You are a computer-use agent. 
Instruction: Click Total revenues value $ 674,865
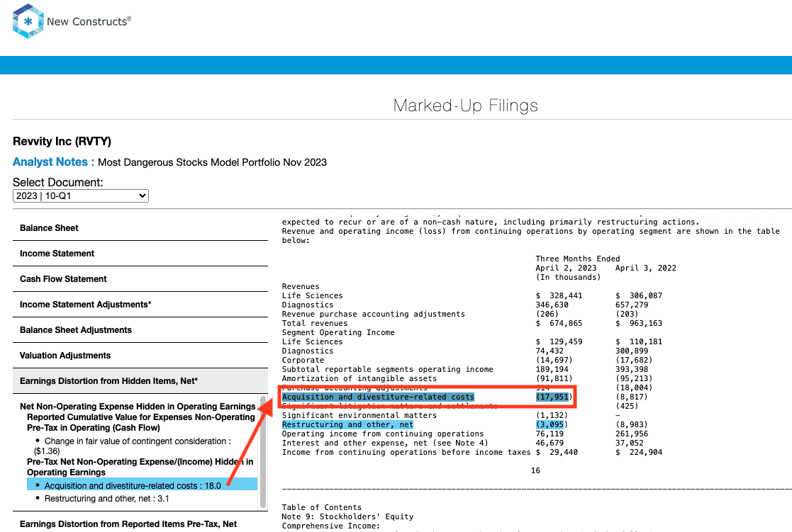coord(559,324)
